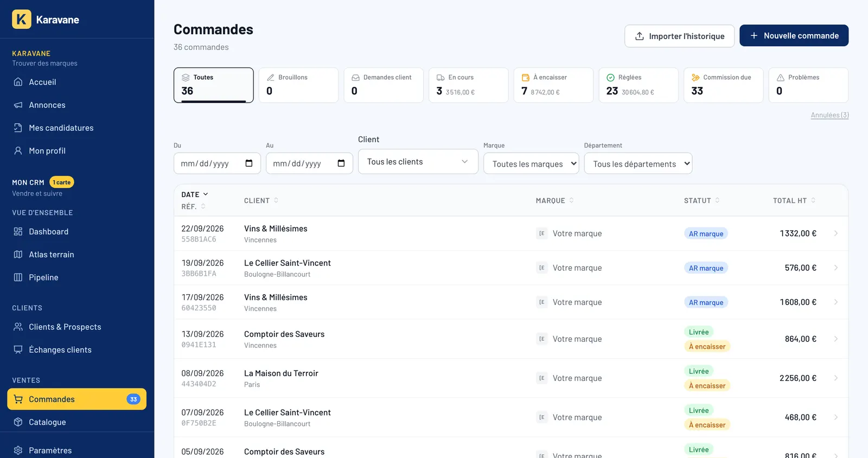
Task: Select the Brouillons filter tab
Action: [298, 85]
